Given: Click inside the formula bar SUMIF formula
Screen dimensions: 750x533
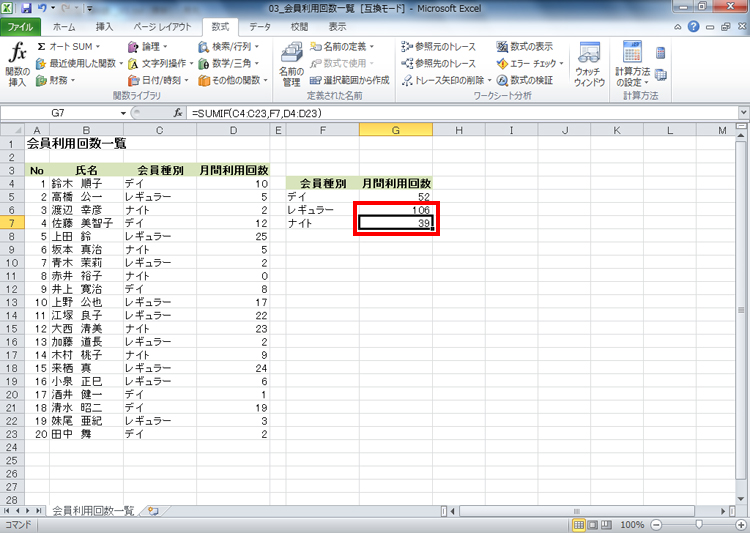Looking at the screenshot, I should tap(256, 113).
